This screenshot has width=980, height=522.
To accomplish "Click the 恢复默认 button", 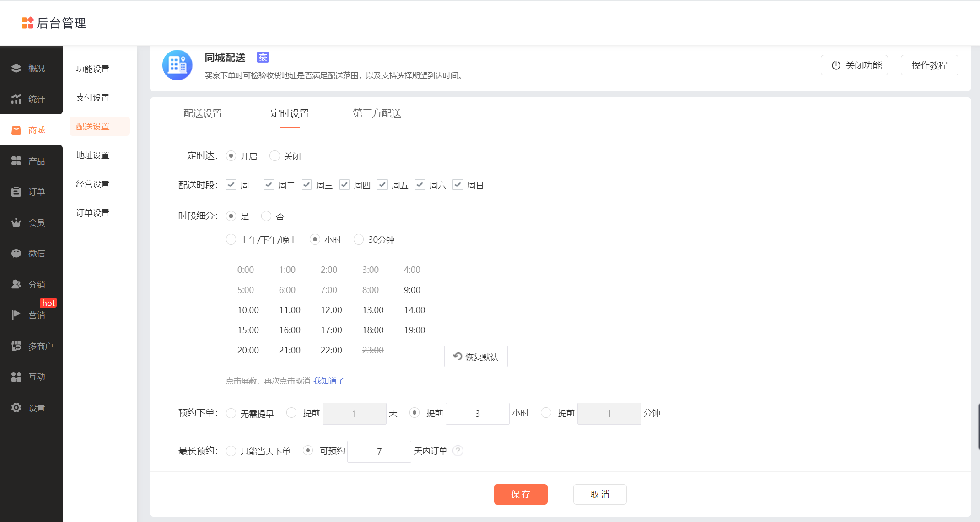I will (476, 357).
